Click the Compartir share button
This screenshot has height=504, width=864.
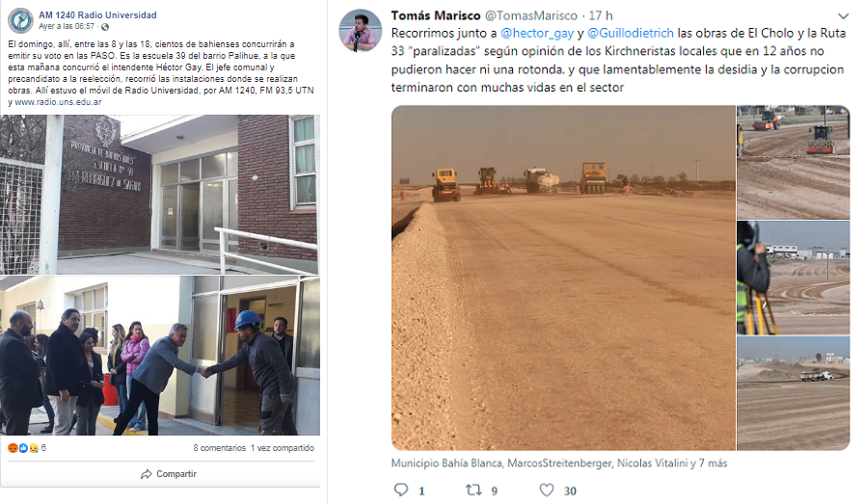pos(169,474)
